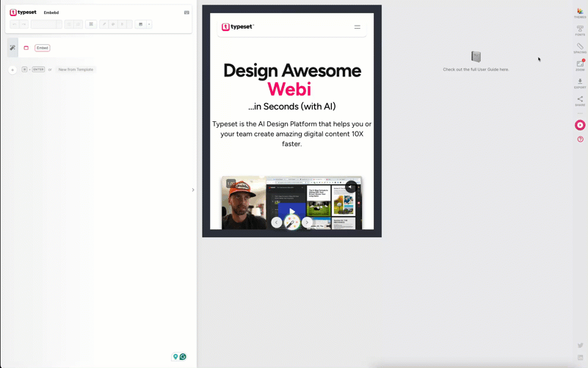Screen dimensions: 588x368
Task: Click the undo arrow in toolbar
Action: coord(15,24)
